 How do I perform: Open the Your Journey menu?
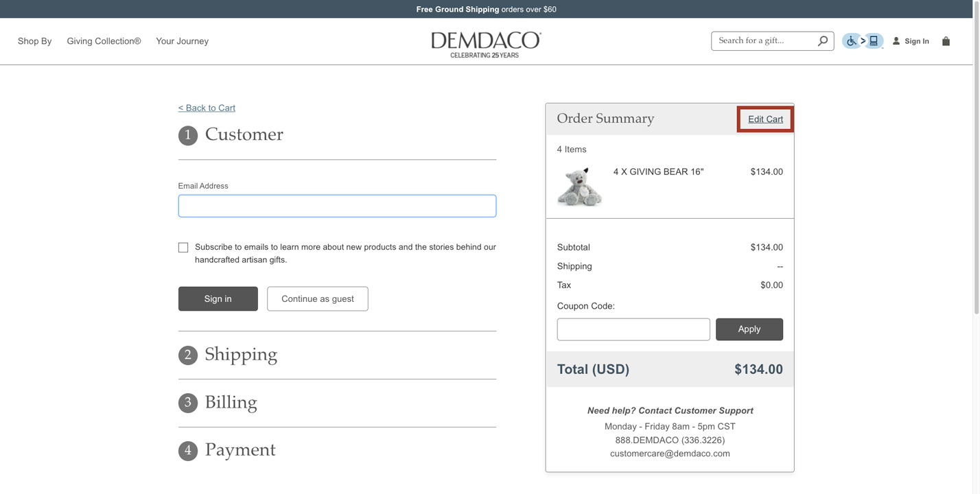[181, 41]
